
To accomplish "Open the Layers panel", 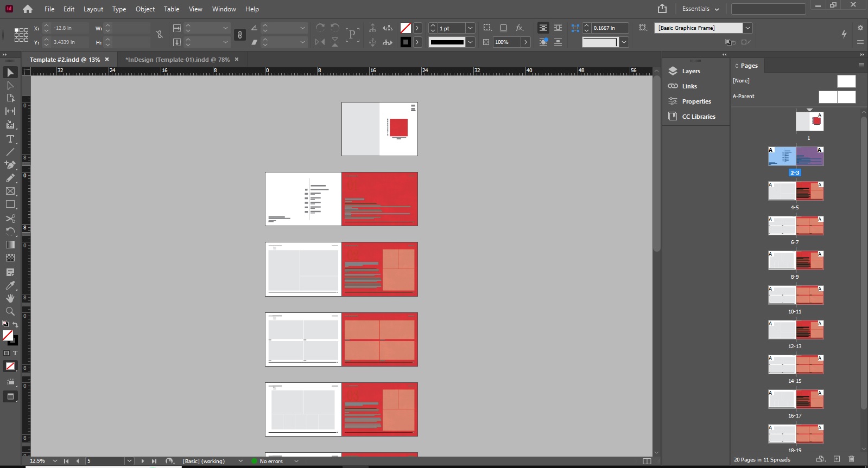I will click(690, 71).
